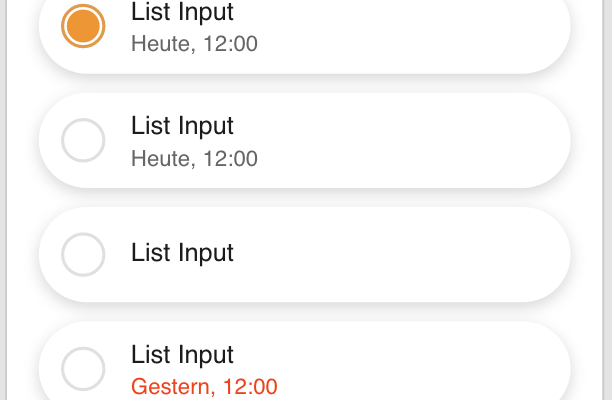Select the List Input title of second item
612x400 pixels.
click(x=182, y=126)
